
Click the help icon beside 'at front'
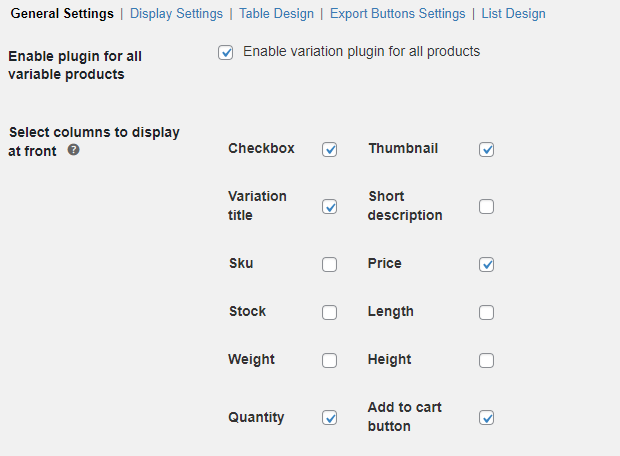tap(74, 150)
